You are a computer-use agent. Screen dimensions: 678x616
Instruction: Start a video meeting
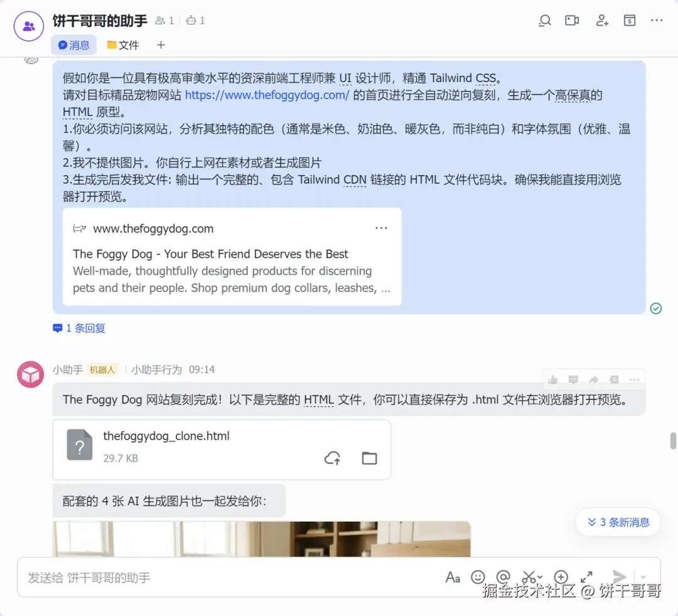[572, 20]
